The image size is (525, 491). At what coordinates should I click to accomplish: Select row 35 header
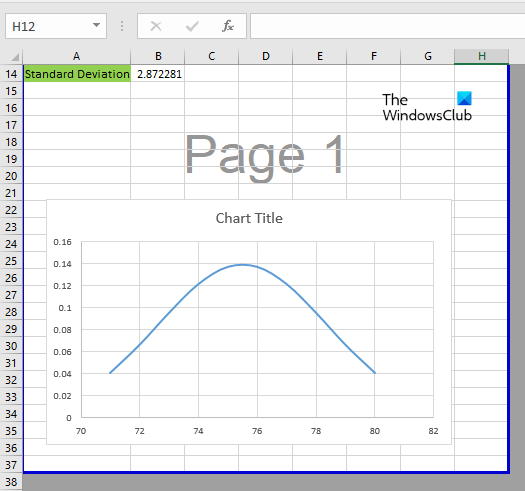[11, 431]
